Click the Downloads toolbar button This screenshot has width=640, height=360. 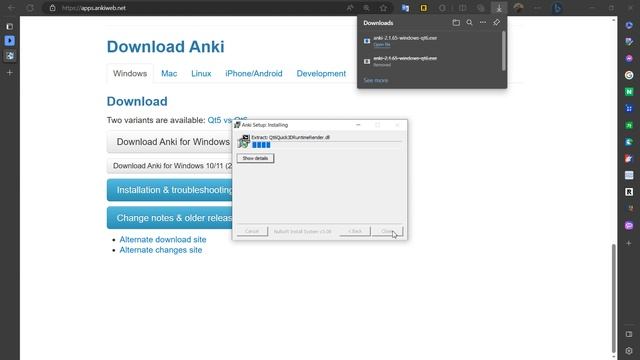tap(499, 8)
